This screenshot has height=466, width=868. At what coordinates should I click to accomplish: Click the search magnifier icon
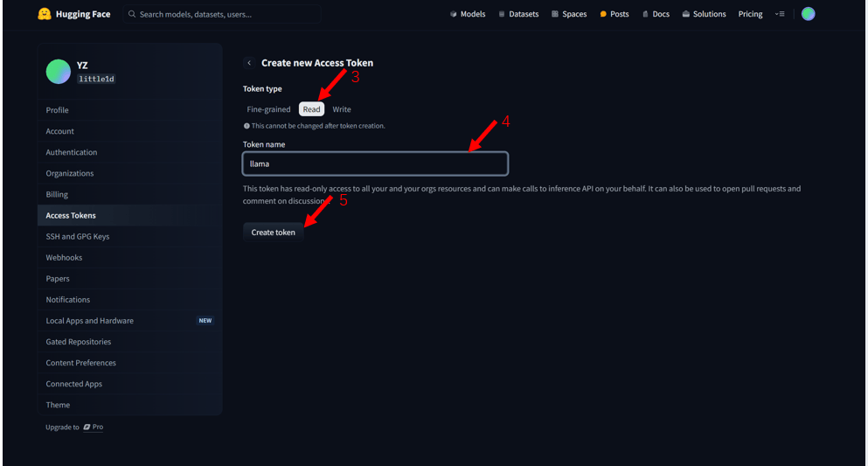[x=132, y=14]
